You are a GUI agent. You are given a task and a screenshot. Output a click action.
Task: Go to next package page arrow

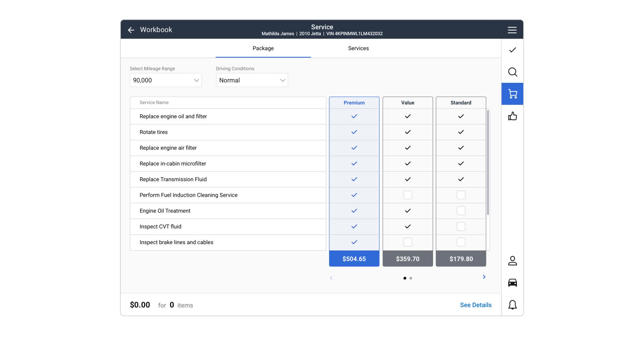click(x=484, y=277)
